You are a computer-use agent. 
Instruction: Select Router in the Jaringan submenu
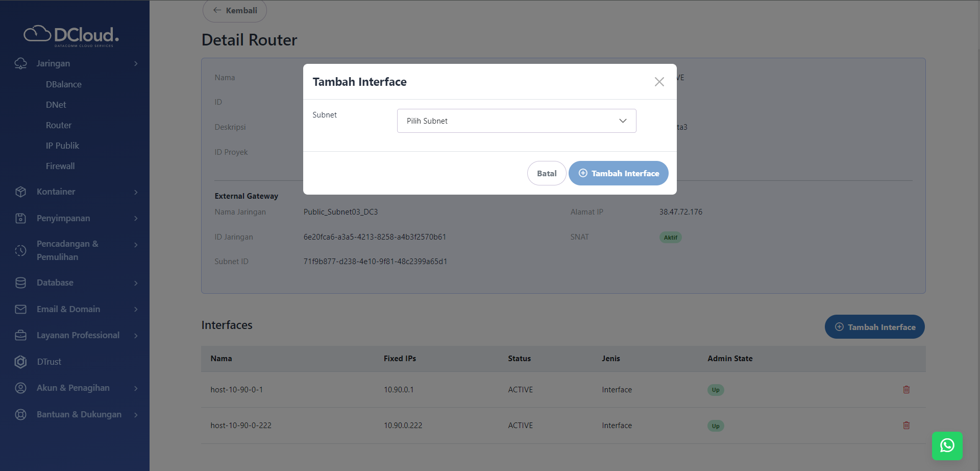pyautogui.click(x=59, y=125)
